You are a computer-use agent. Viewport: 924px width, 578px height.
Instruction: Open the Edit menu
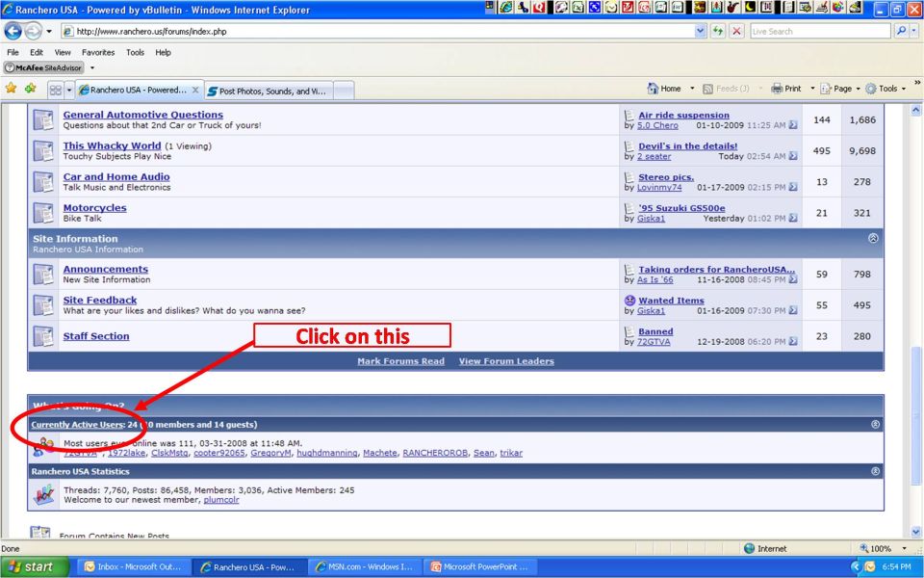pyautogui.click(x=37, y=52)
